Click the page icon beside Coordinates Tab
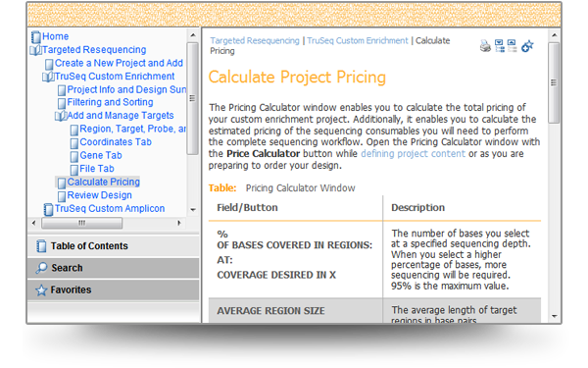Image resolution: width=588 pixels, height=368 pixels. point(74,142)
